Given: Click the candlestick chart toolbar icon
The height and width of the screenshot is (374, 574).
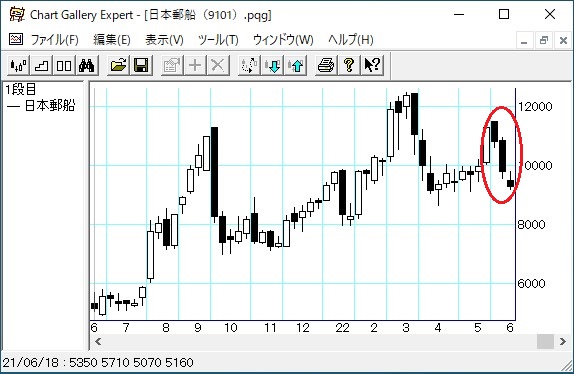Looking at the screenshot, I should (x=18, y=66).
